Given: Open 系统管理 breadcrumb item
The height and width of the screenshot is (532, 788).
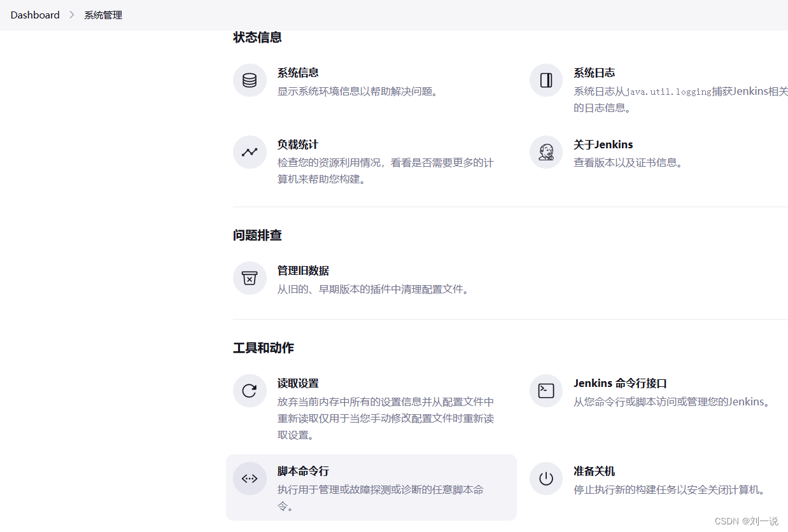Looking at the screenshot, I should 103,15.
